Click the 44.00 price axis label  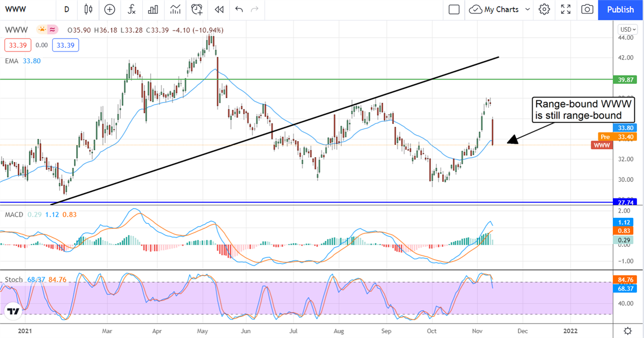(x=626, y=38)
